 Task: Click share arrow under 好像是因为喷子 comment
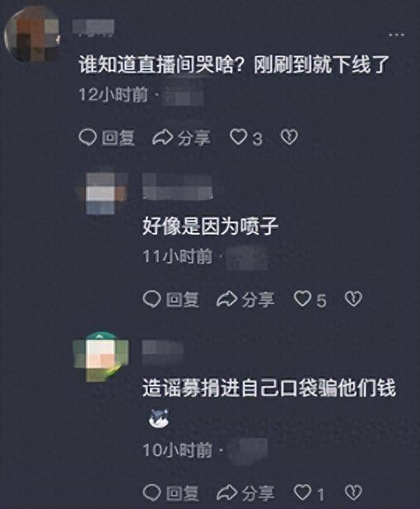[227, 298]
